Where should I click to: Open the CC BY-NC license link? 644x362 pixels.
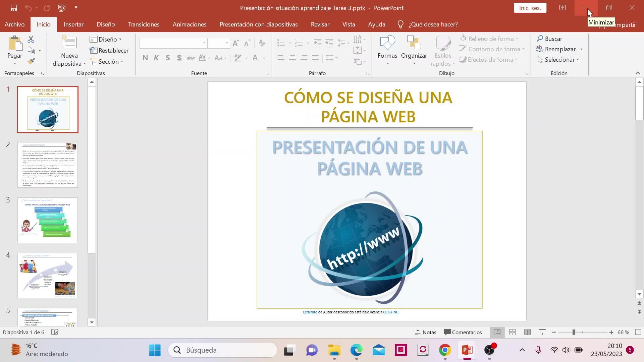click(x=390, y=312)
